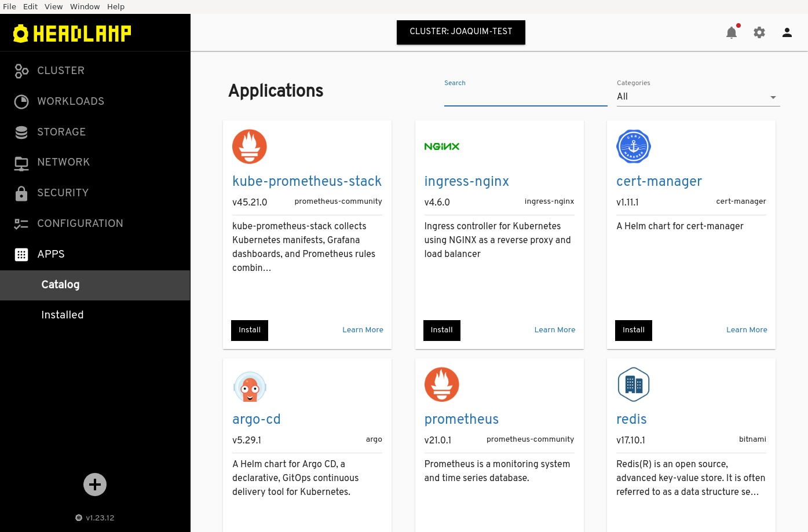Click the Configuration checklist icon
808x532 pixels.
tap(21, 223)
